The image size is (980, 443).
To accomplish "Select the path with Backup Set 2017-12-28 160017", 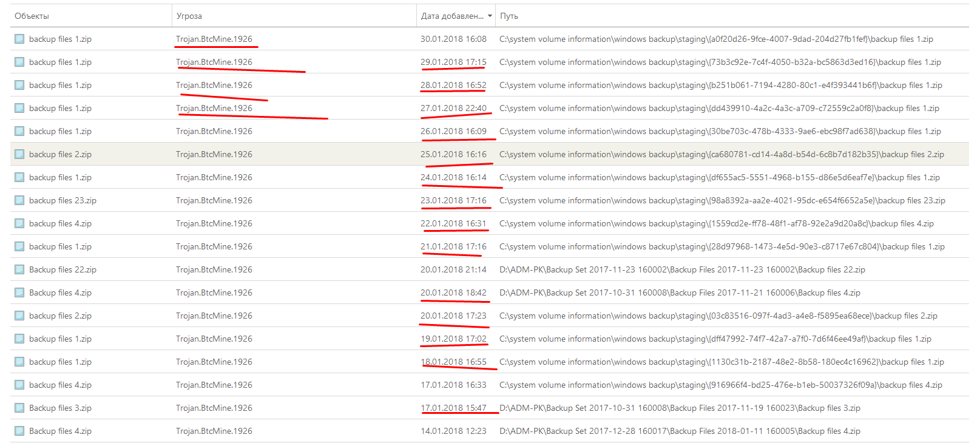I will coord(680,431).
